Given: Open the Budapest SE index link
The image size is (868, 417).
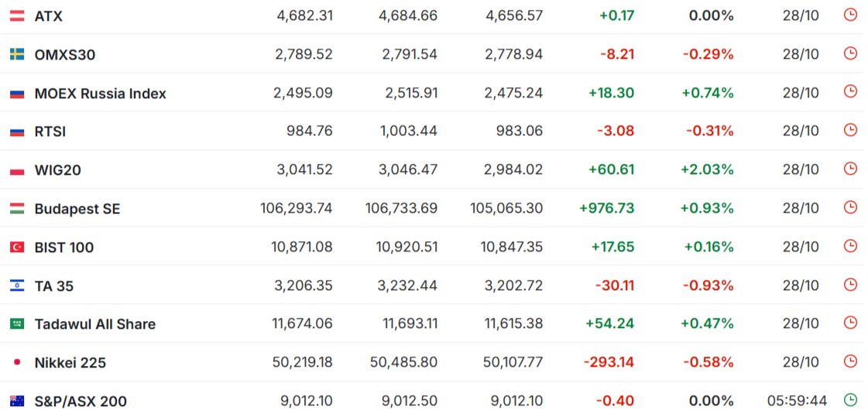Looking at the screenshot, I should 77,209.
